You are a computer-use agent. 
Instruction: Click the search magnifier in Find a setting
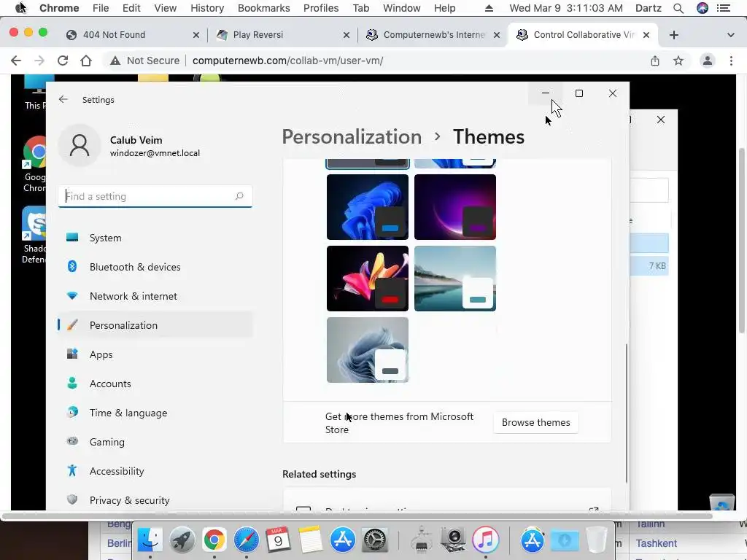coord(239,196)
